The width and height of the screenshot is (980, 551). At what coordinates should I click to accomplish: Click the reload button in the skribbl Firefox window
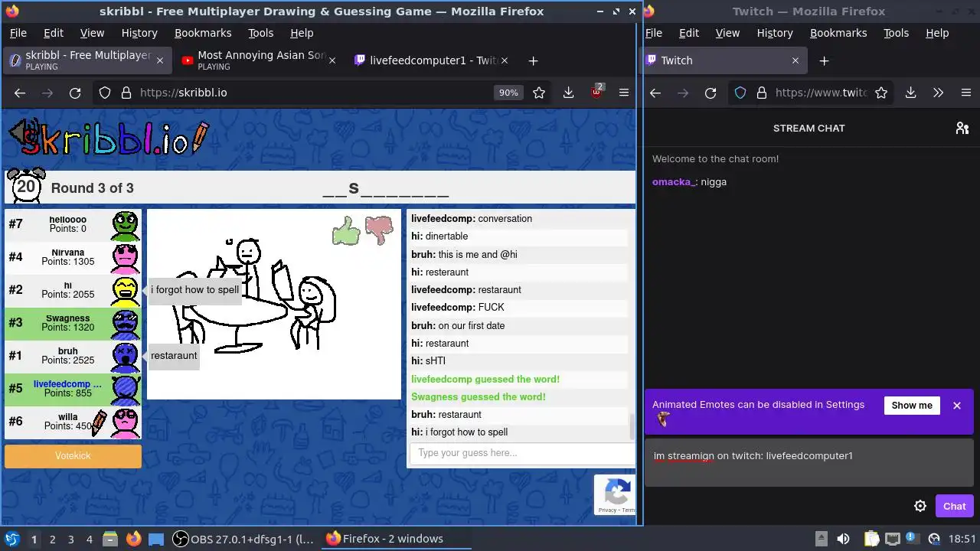click(x=75, y=93)
